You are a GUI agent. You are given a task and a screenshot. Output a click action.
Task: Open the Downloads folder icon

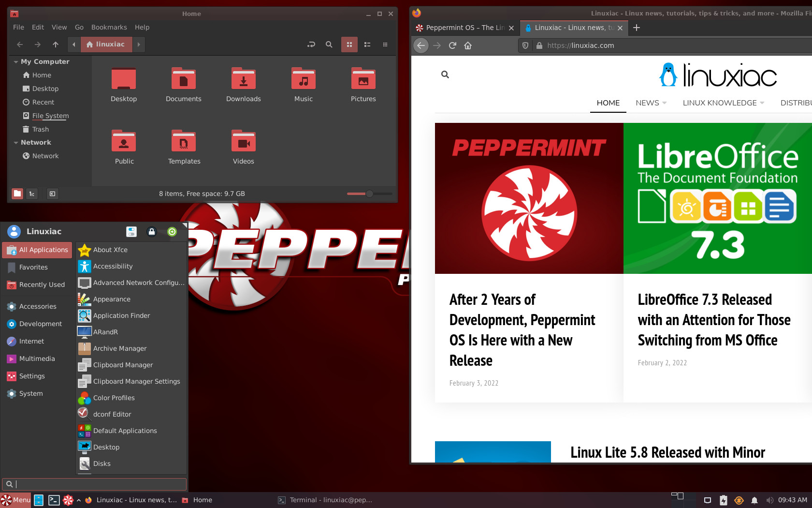(244, 78)
